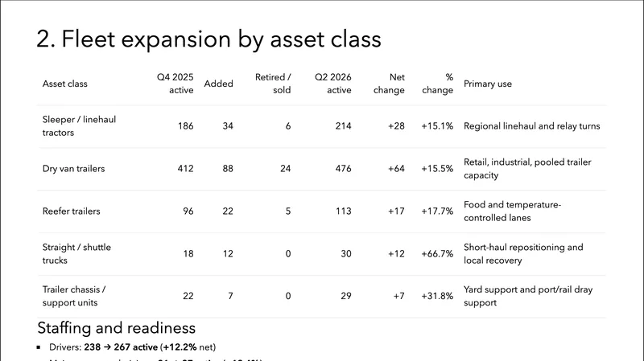The height and width of the screenshot is (361, 644).
Task: Click 'Regional linehaul and relay turns' text
Action: pos(532,126)
